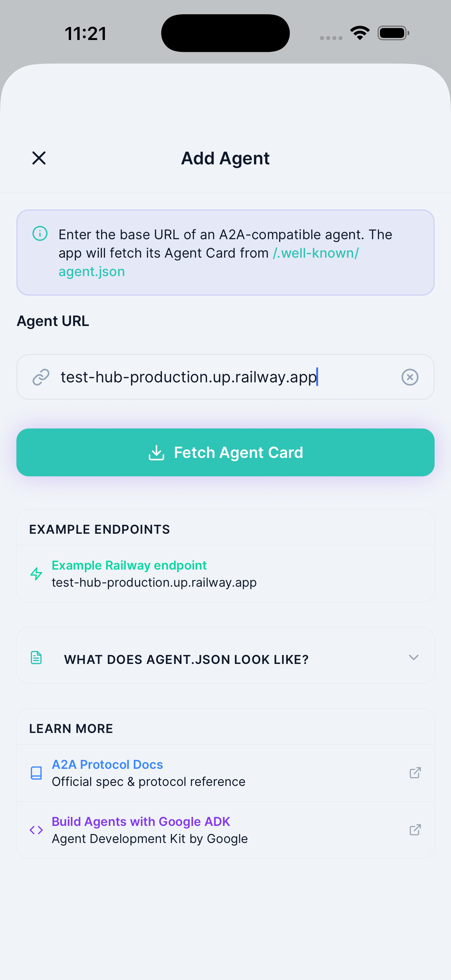451x980 pixels.
Task: Click the external link icon for A2A Protocol Docs
Action: pos(415,773)
